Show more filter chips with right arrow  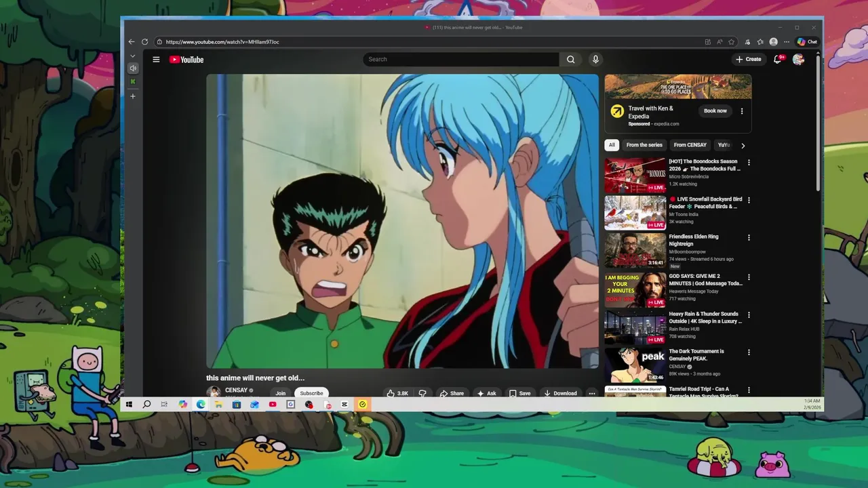(x=743, y=145)
